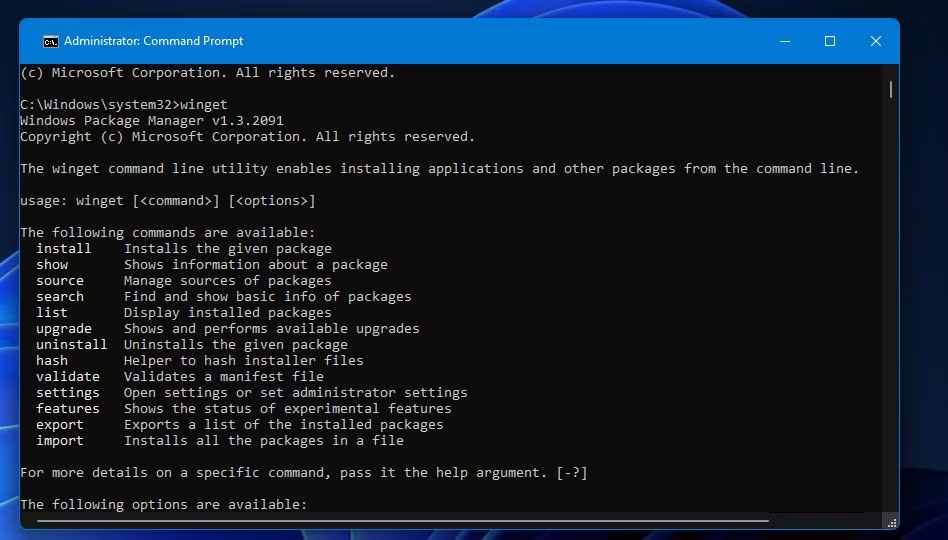Click 'Uninstalls the given package' description
The height and width of the screenshot is (540, 948).
236,345
